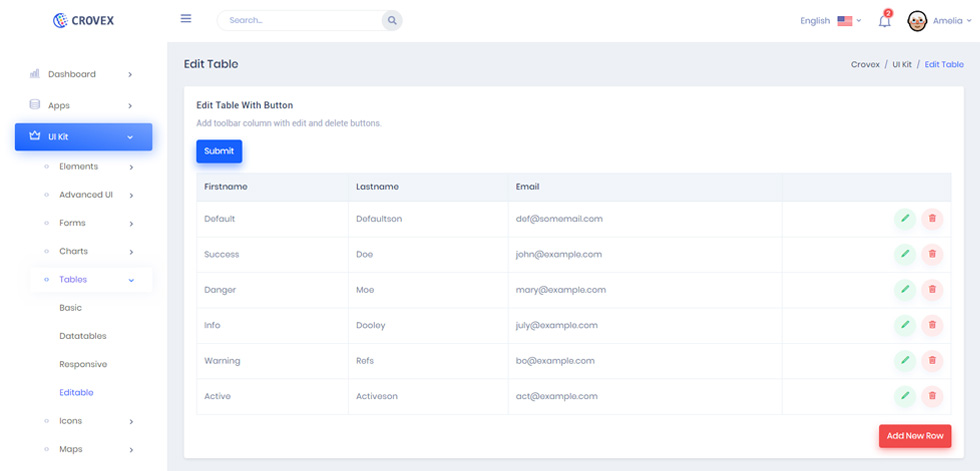Open the English language dropdown
The height and width of the screenshot is (471, 980).
point(831,21)
